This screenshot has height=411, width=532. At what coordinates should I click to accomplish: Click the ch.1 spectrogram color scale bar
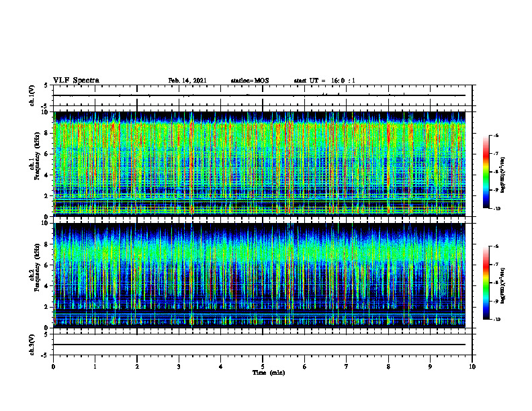[x=486, y=172]
